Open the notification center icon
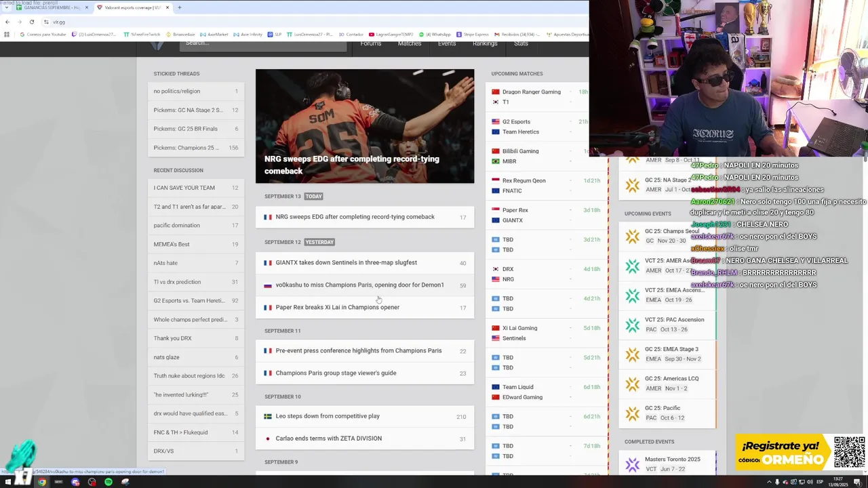Viewport: 868px width, 488px height. coord(857,482)
